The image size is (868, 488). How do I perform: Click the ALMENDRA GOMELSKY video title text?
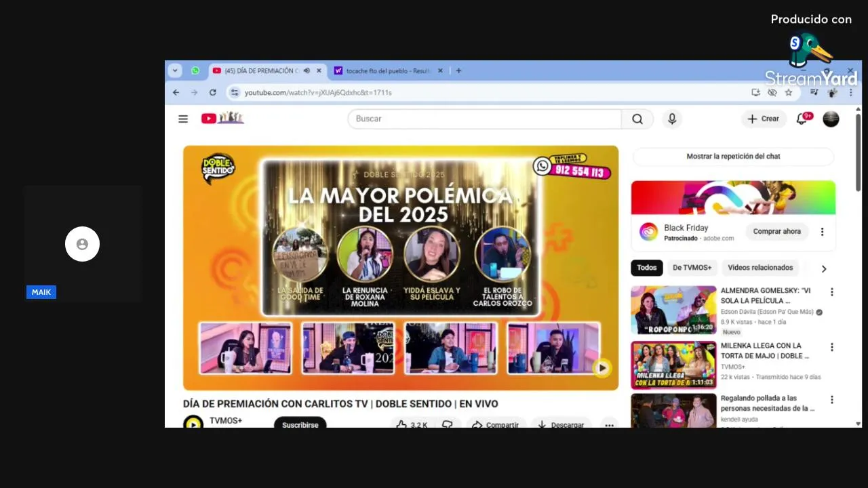click(766, 296)
